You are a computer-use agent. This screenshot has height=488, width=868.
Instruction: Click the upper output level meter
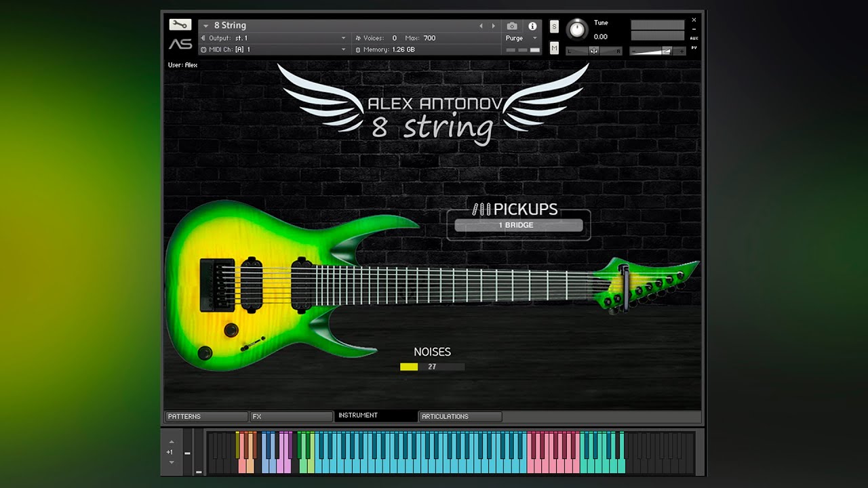coord(658,25)
